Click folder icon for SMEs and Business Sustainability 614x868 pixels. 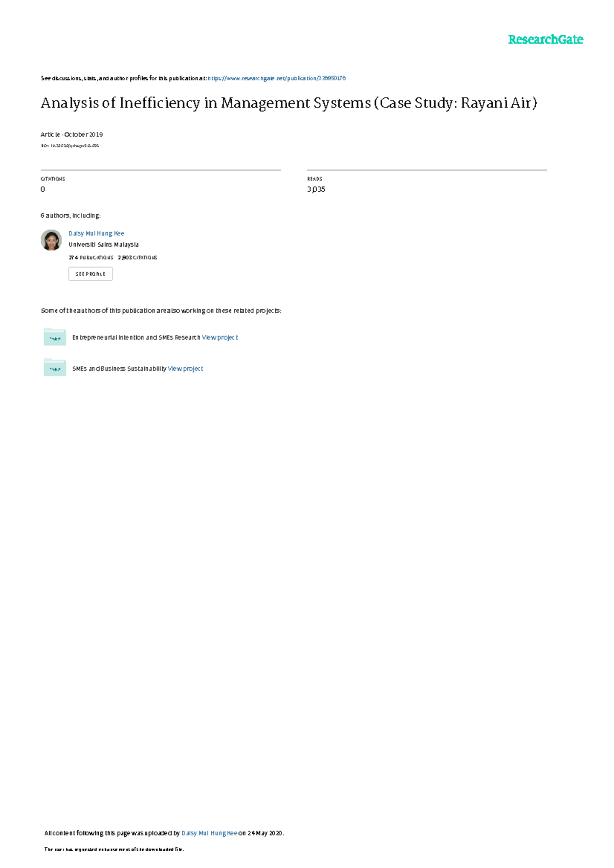point(55,368)
